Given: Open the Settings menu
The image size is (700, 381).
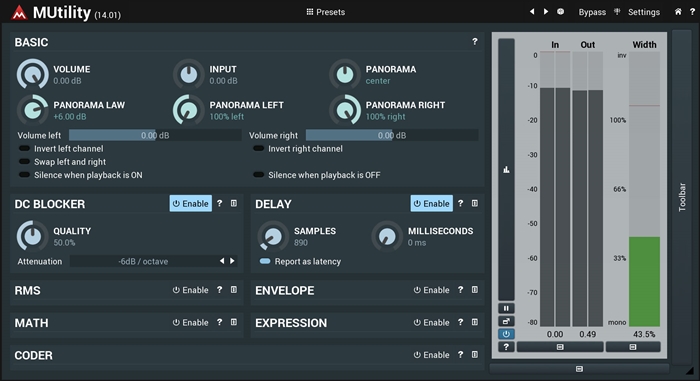Looking at the screenshot, I should 643,12.
